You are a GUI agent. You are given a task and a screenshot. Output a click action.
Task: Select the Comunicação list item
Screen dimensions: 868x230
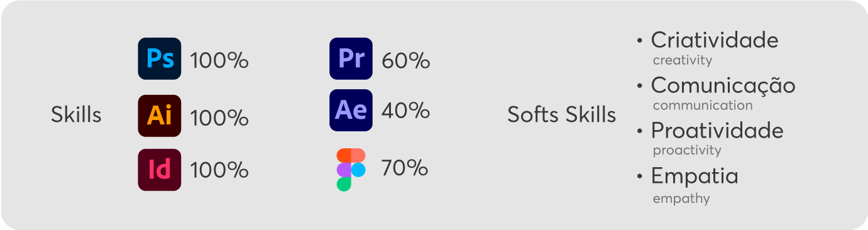[723, 85]
